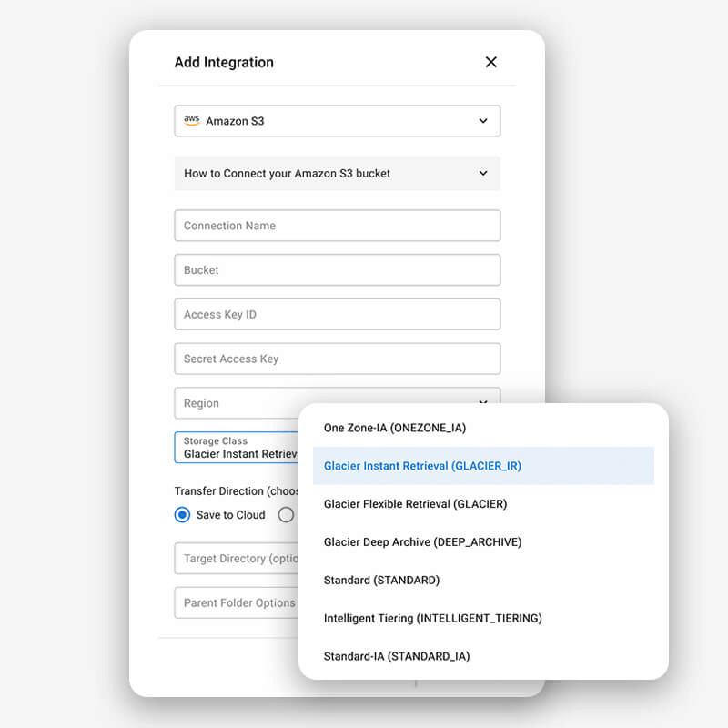Select the Save to Cloud radio button
This screenshot has height=728, width=728.
coord(182,515)
